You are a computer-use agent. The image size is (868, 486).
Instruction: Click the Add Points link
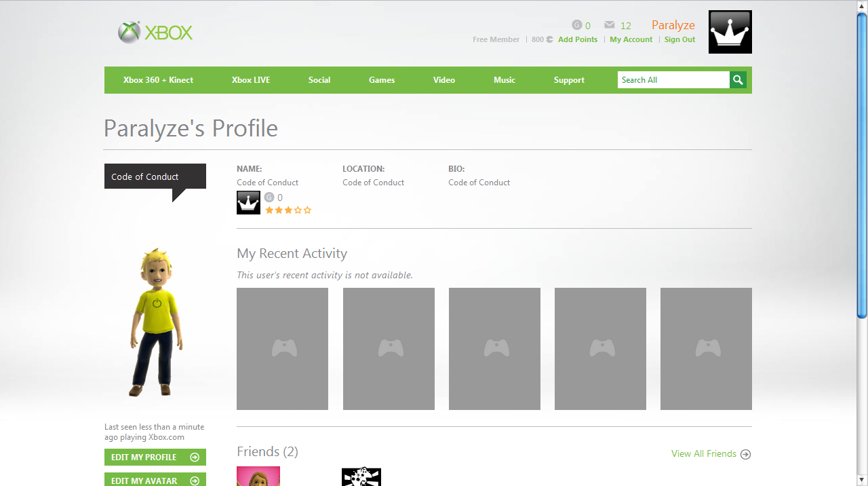point(578,39)
